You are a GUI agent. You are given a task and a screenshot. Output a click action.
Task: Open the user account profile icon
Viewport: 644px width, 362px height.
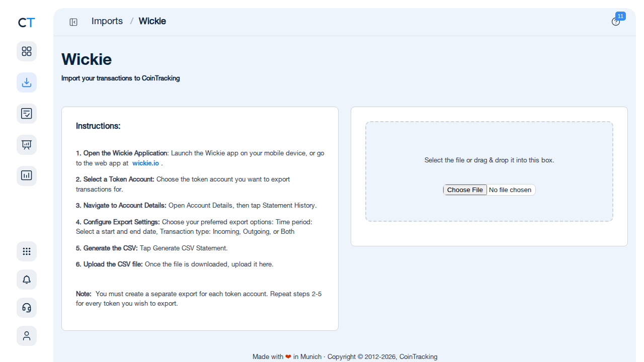[27, 336]
